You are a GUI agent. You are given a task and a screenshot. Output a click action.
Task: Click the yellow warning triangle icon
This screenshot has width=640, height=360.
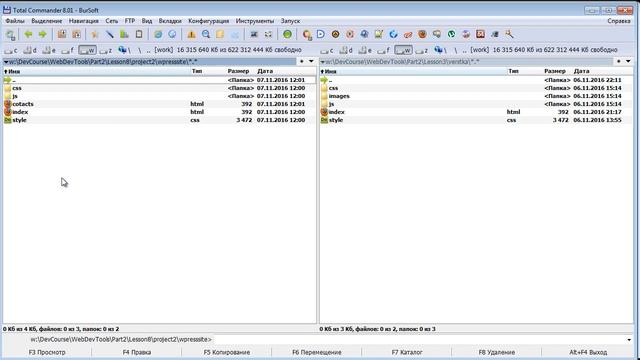(x=191, y=34)
